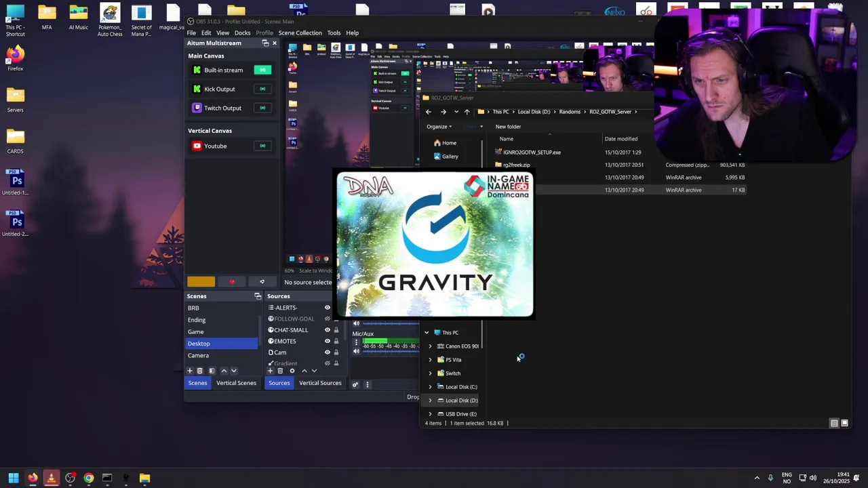Click New folder in Explorer toolbar
The width and height of the screenshot is (868, 488).
(x=508, y=127)
